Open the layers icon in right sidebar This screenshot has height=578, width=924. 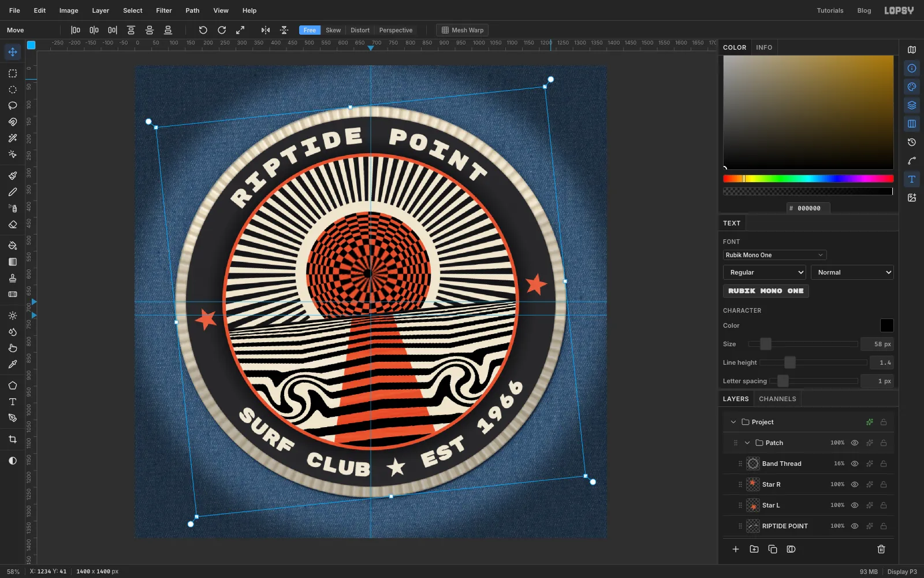point(912,105)
